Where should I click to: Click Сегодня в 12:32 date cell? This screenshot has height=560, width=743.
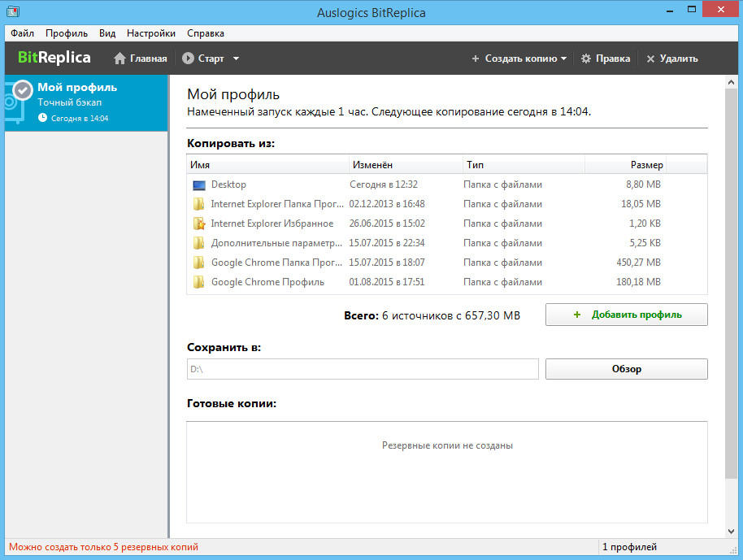coord(384,184)
